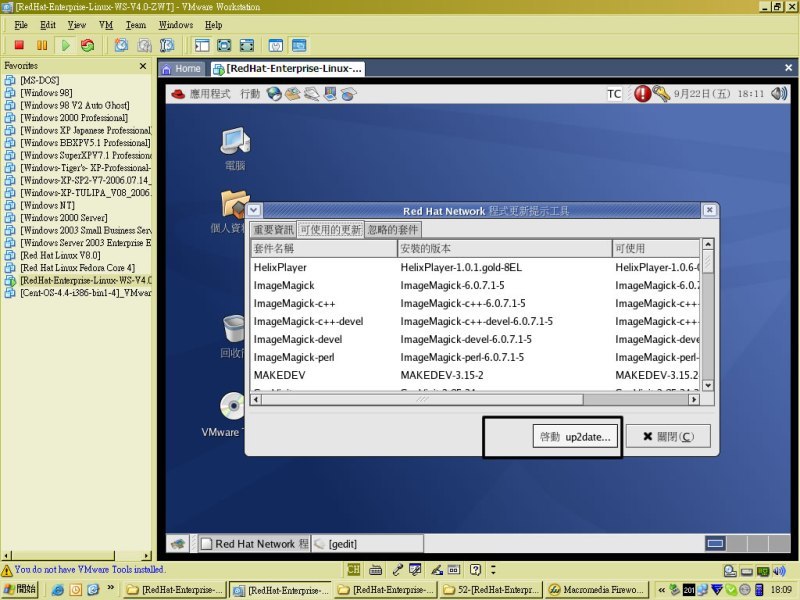Open the File menu

(21, 24)
